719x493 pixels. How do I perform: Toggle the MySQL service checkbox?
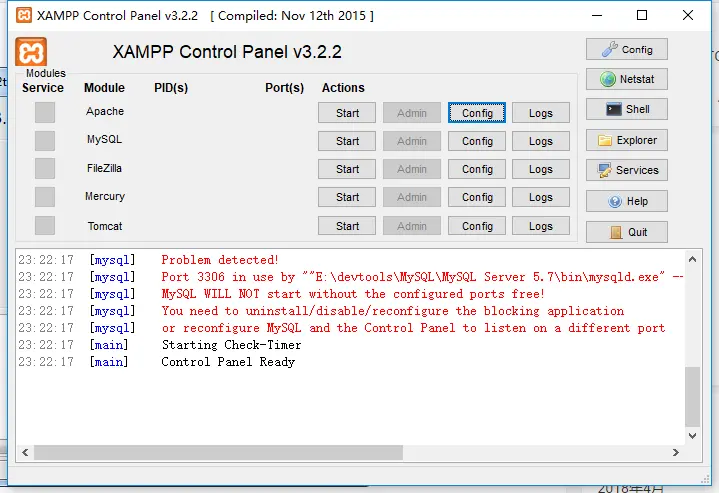click(45, 141)
